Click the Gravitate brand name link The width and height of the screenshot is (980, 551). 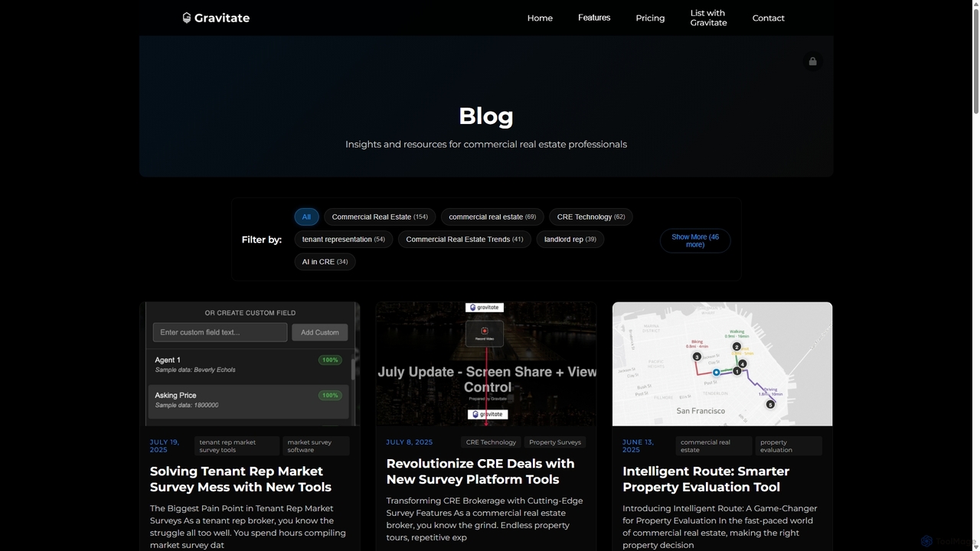(222, 18)
